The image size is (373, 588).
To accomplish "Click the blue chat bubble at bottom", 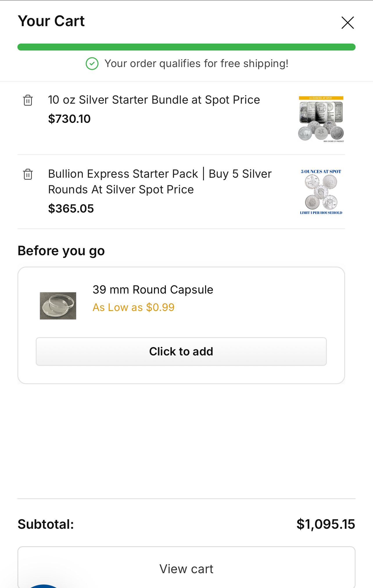I will pyautogui.click(x=44, y=586).
